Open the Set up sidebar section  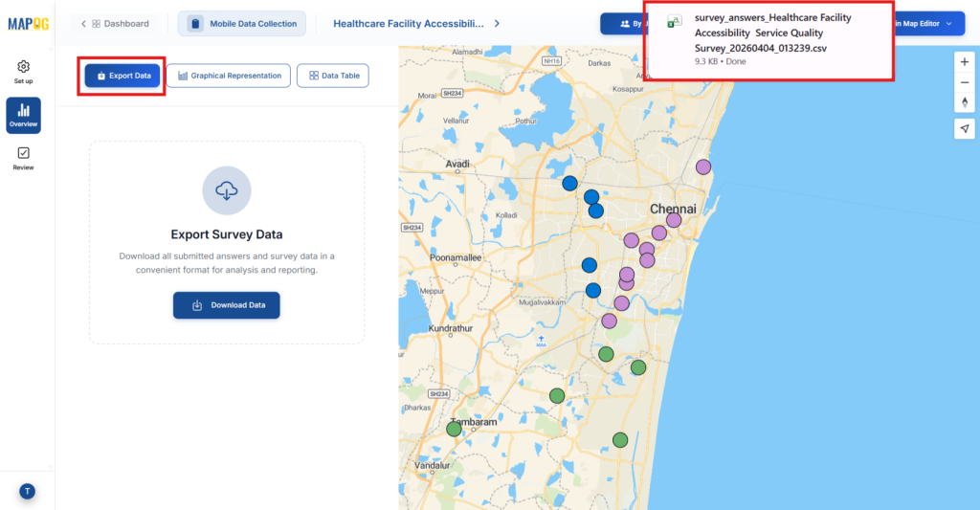pos(23,72)
